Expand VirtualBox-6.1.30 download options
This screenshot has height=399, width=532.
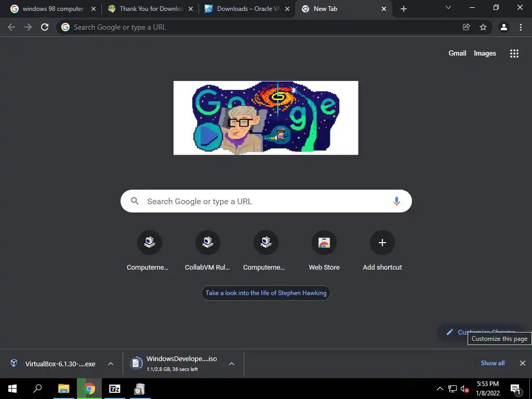111,364
